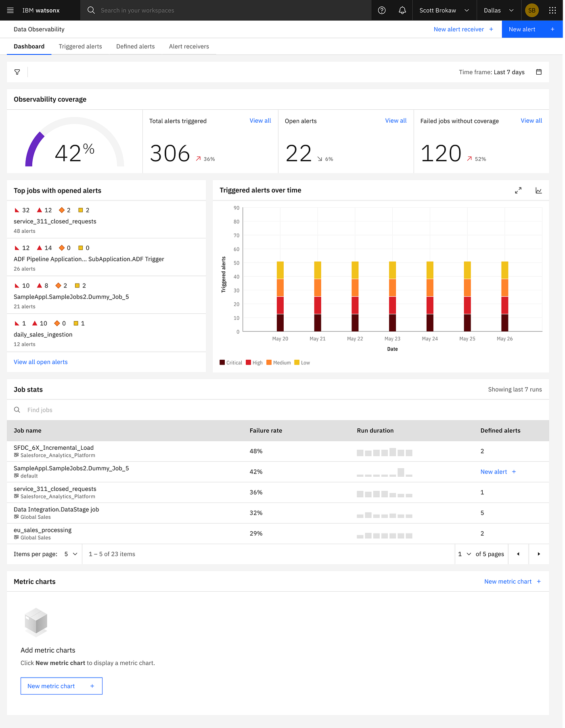Open the Items per page dropdown

(71, 554)
